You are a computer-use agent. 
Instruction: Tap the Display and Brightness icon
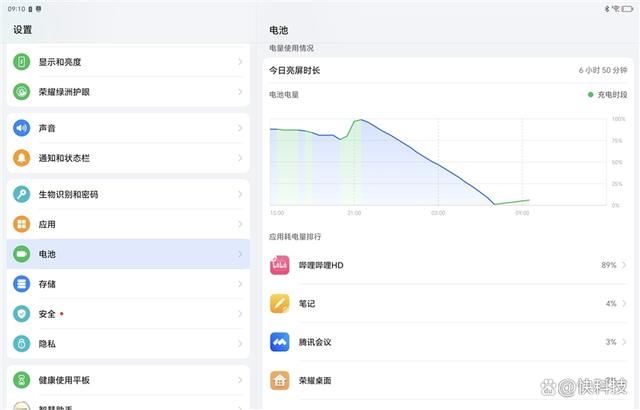coord(21,62)
